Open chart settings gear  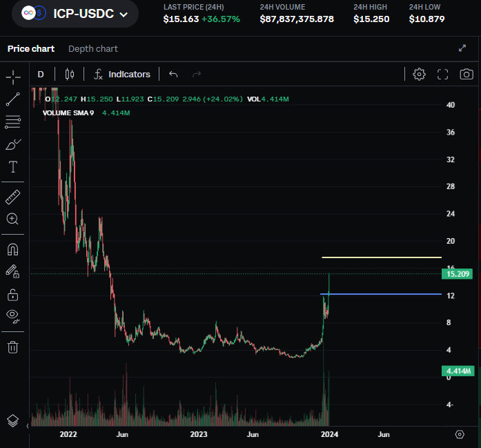pos(419,75)
